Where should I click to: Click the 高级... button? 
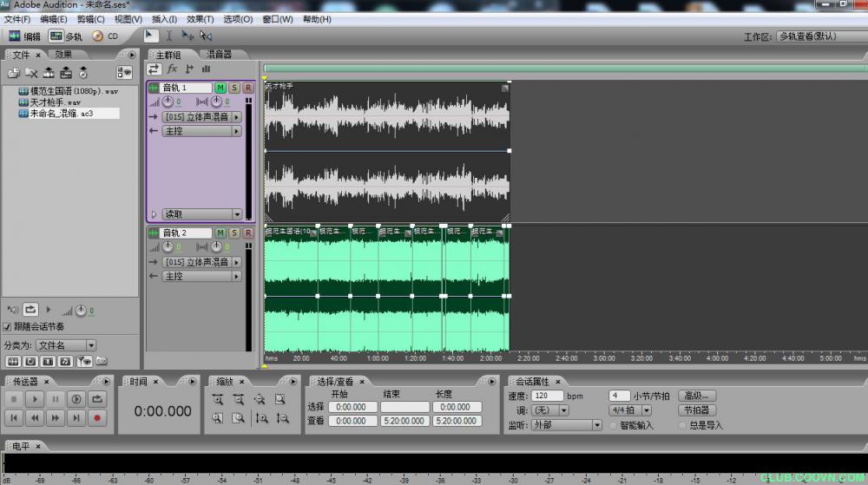696,396
